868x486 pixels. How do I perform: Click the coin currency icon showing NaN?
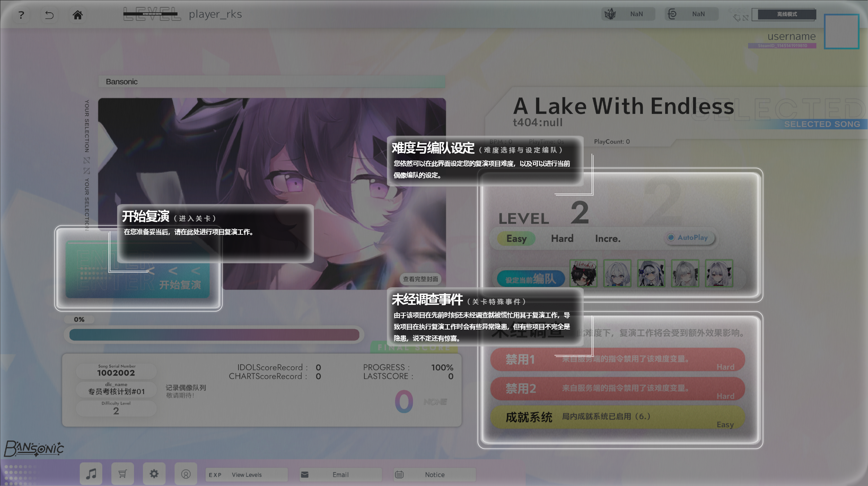pyautogui.click(x=672, y=14)
